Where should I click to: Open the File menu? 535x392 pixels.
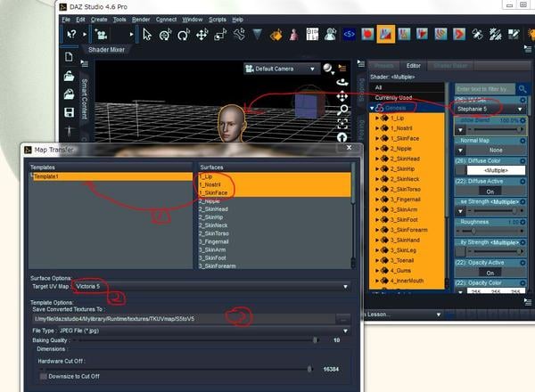66,20
